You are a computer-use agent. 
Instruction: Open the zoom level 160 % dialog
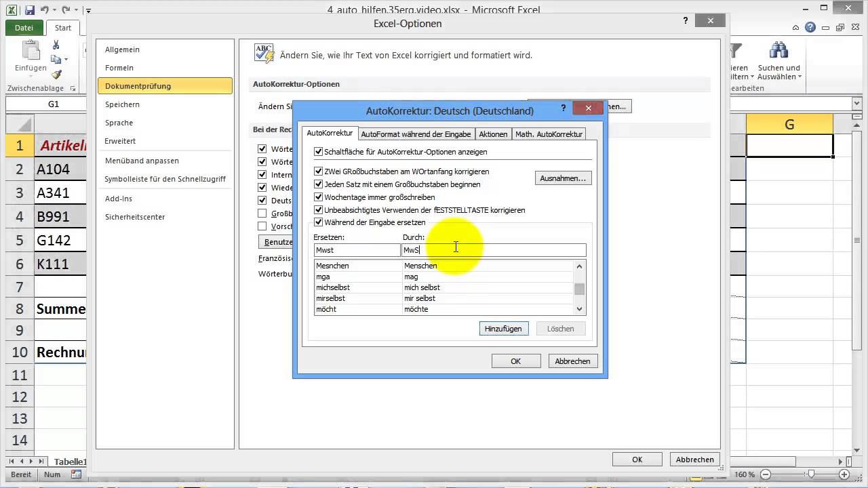pyautogui.click(x=745, y=474)
